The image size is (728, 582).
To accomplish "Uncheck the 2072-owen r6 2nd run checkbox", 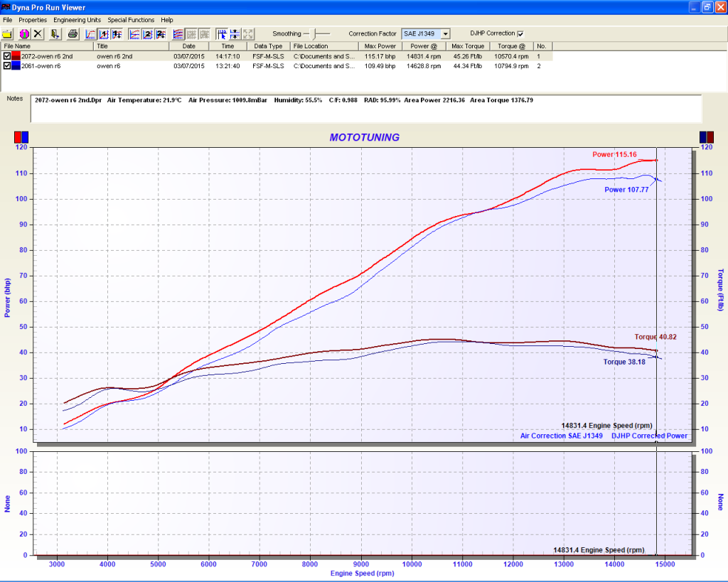I will coord(7,56).
